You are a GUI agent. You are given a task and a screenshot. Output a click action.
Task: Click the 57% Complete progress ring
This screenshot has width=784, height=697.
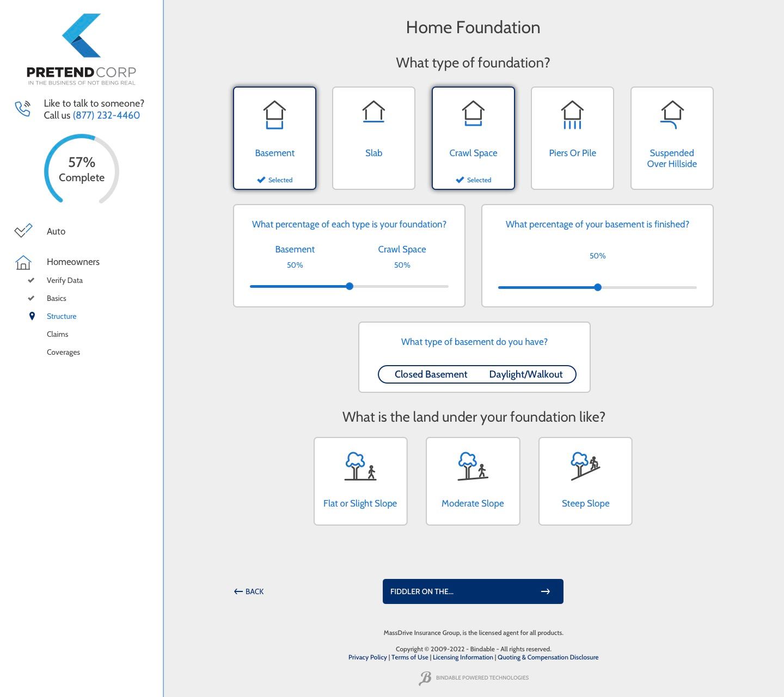point(82,170)
